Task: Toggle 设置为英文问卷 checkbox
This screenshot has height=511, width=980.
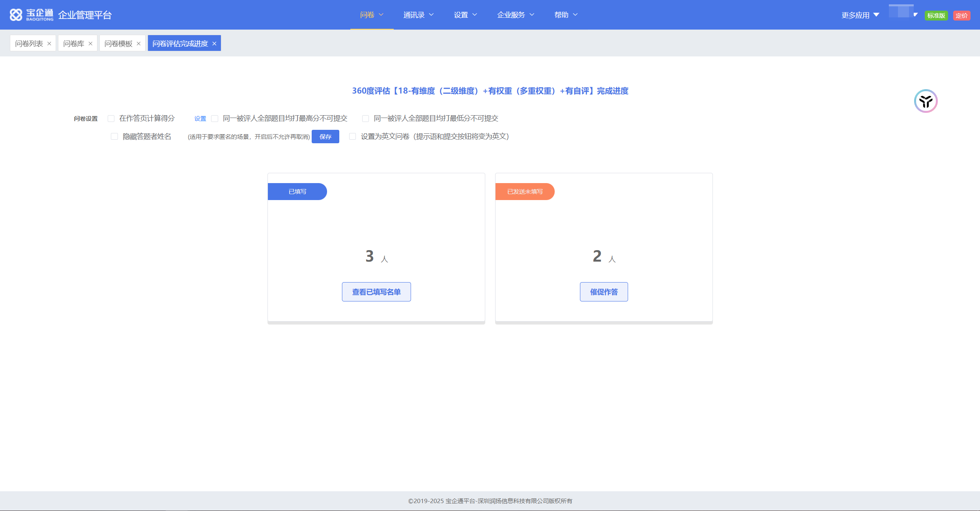Action: click(x=353, y=137)
